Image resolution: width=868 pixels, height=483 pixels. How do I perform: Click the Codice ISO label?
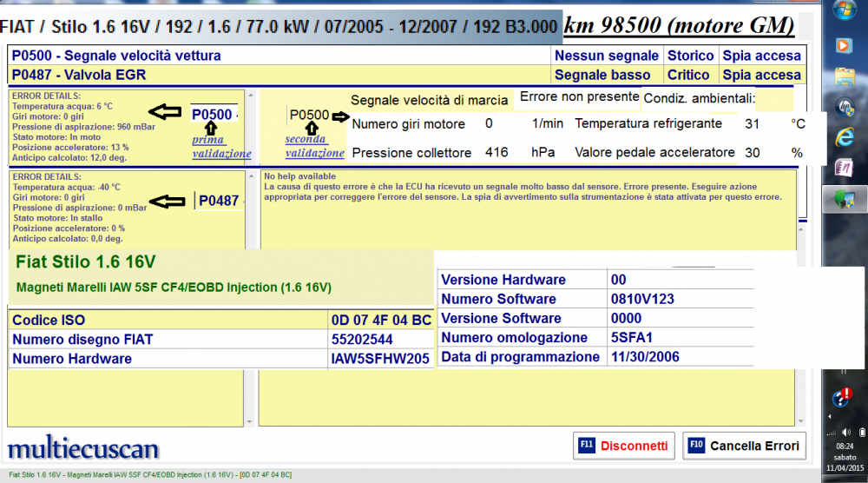pos(49,321)
